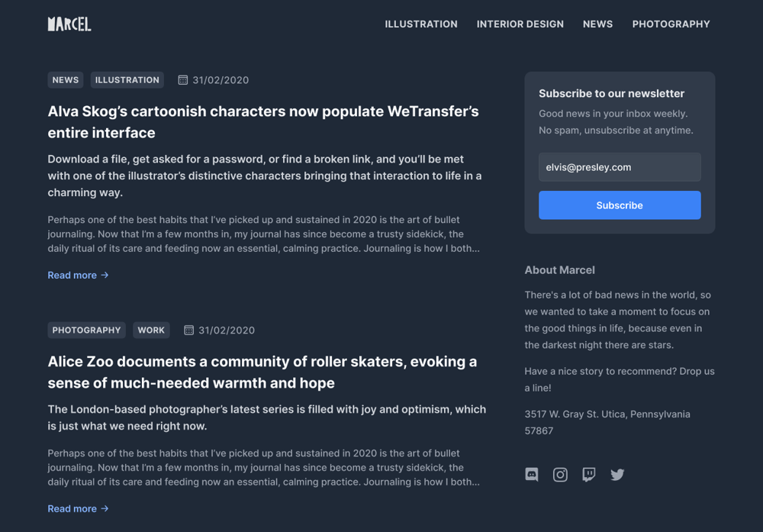Screen dimensions: 763x532
Task: Open Alva Skog article headline
Action: point(263,121)
